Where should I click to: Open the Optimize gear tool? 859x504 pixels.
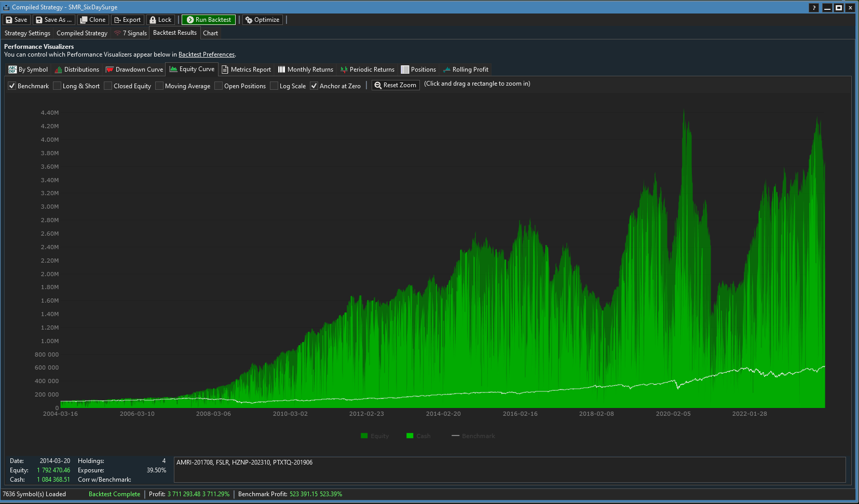tap(262, 20)
